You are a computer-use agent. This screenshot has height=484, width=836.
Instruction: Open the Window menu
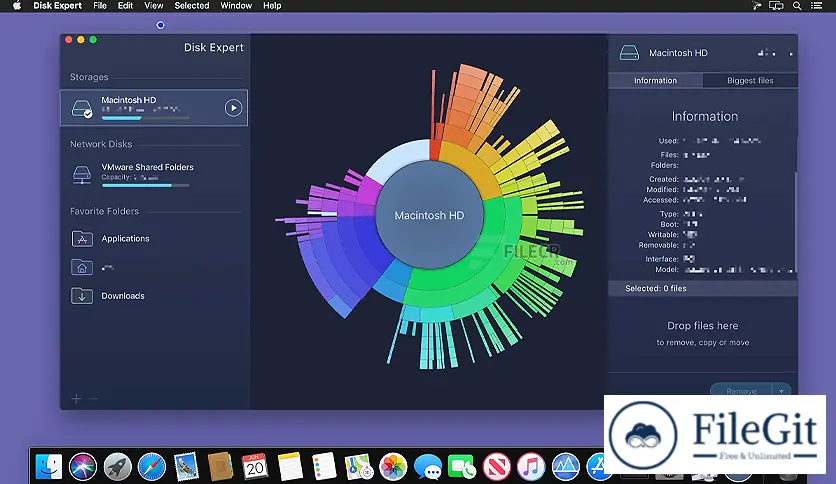click(x=236, y=6)
